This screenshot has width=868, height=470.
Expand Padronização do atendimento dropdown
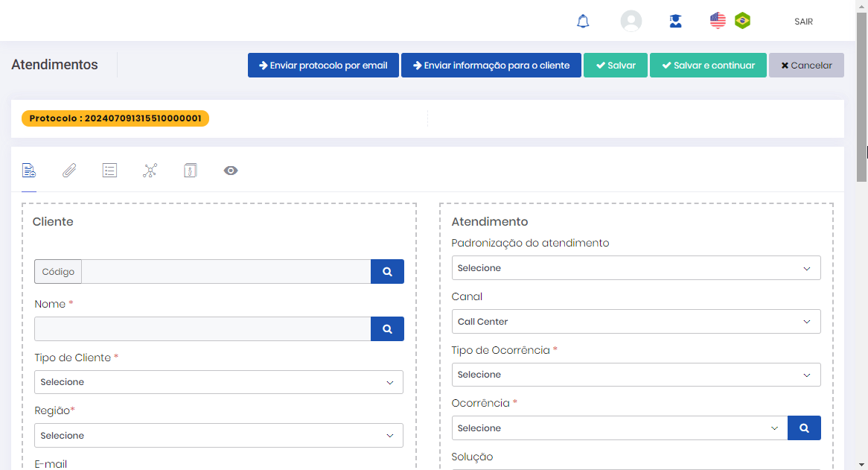tap(636, 268)
